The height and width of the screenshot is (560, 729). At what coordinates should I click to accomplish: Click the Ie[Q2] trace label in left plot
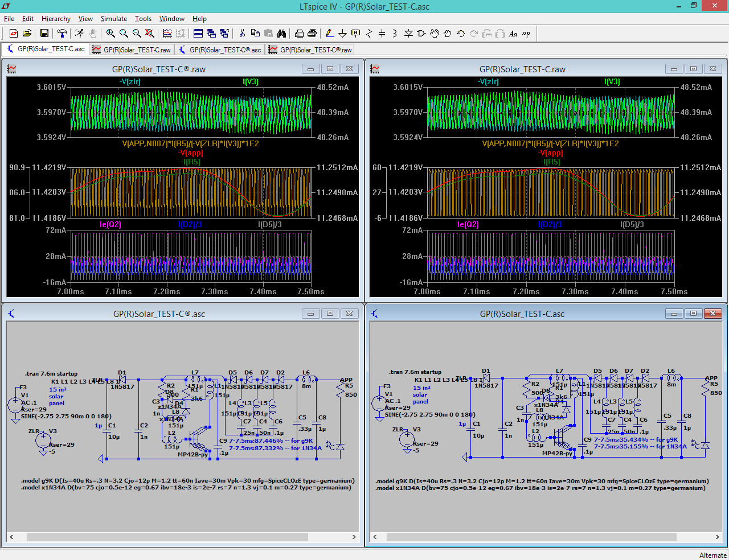tap(110, 225)
